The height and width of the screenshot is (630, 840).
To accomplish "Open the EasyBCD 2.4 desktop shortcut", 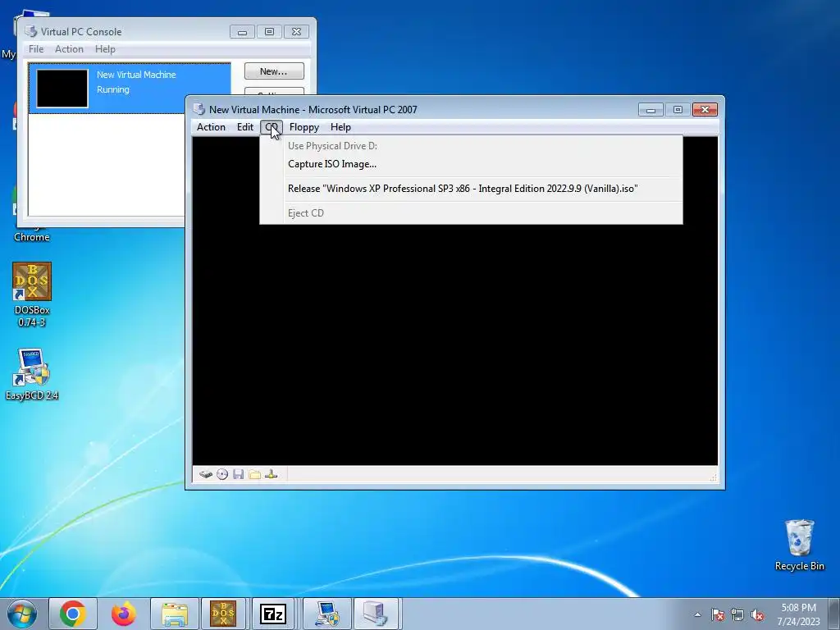I will 32,374.
